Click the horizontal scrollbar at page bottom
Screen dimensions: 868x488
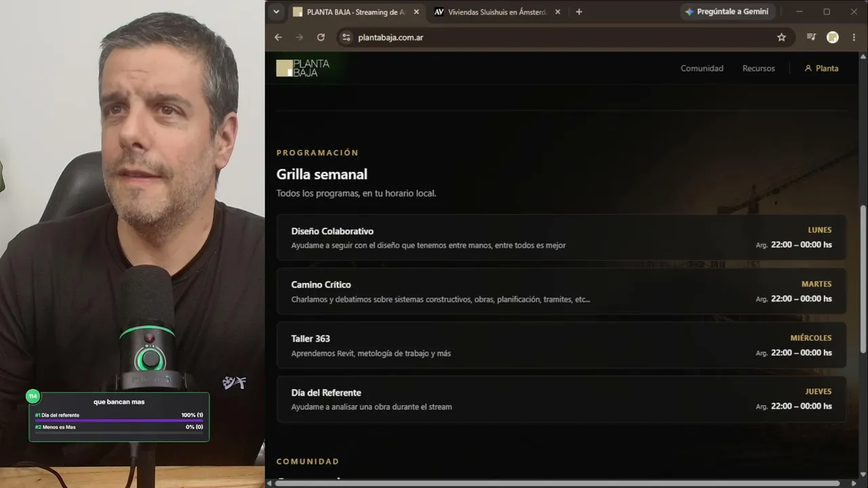557,483
